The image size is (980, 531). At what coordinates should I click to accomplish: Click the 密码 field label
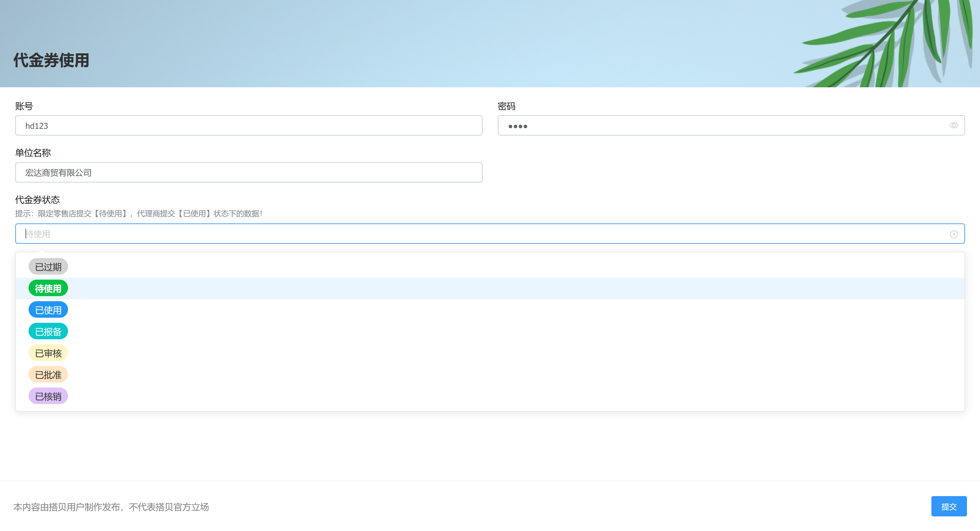506,106
